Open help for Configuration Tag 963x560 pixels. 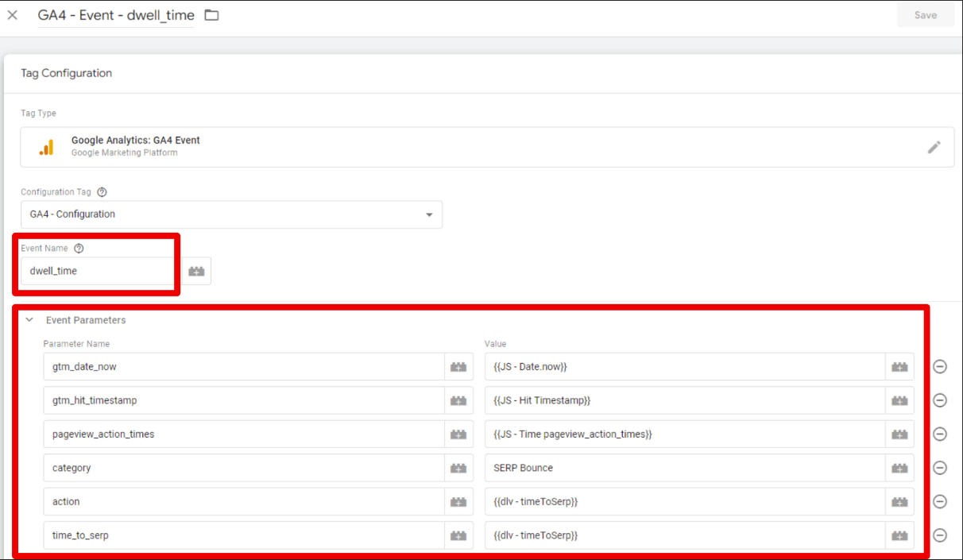point(102,192)
